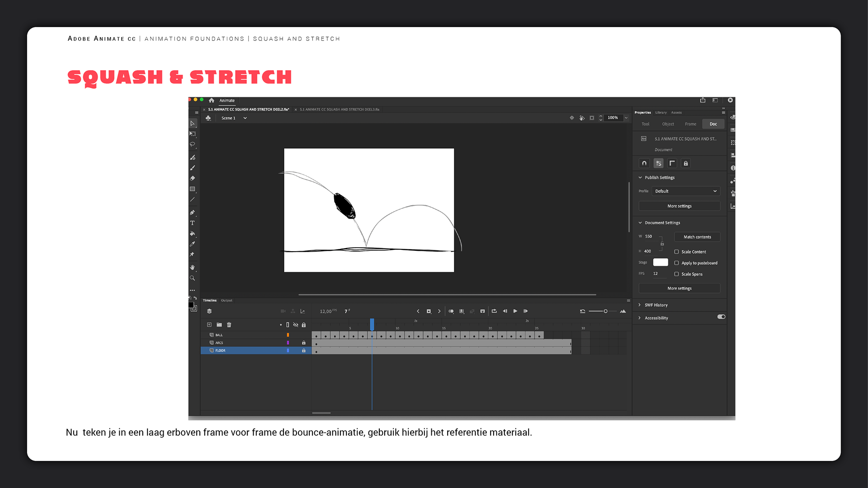Screen dimensions: 868x488
Task: Open the Frame properties tab
Action: [x=690, y=124]
